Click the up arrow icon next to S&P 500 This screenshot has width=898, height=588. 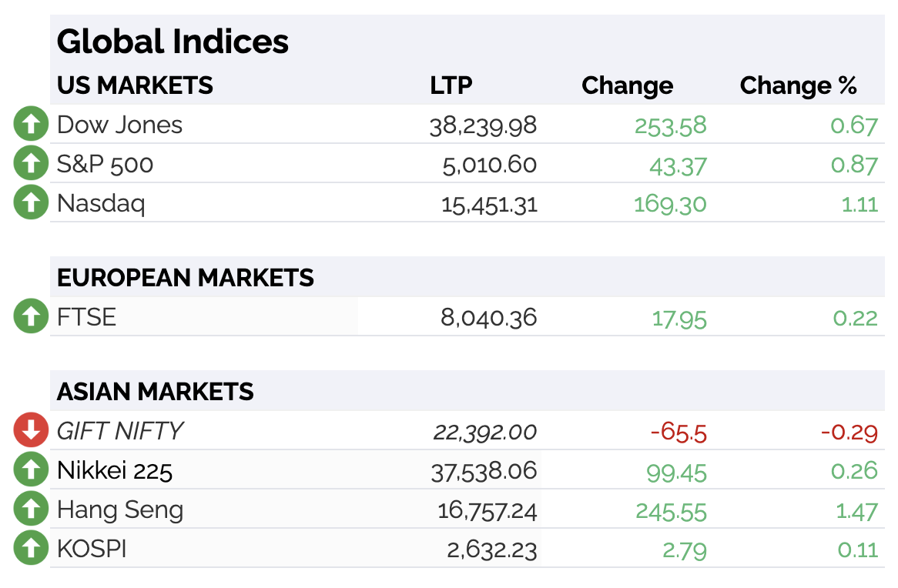tap(31, 163)
